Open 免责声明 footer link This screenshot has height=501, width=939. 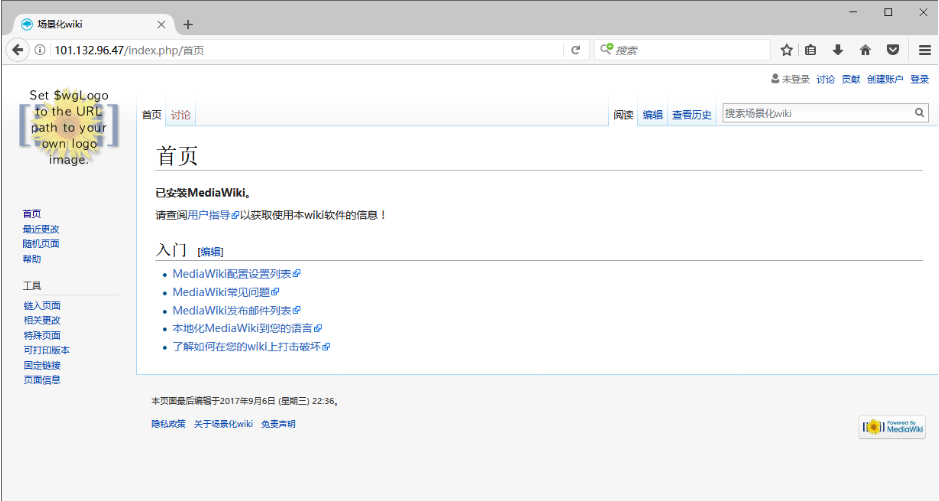(x=278, y=424)
